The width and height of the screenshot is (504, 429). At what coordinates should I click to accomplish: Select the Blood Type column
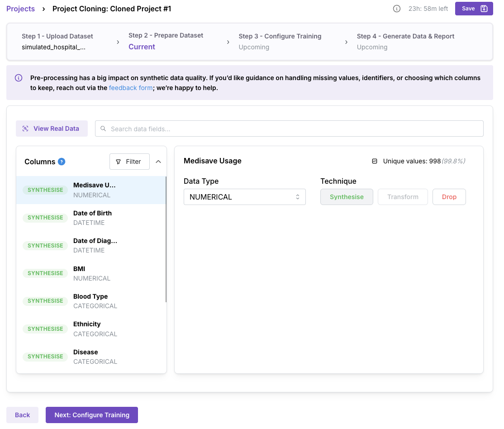click(91, 301)
